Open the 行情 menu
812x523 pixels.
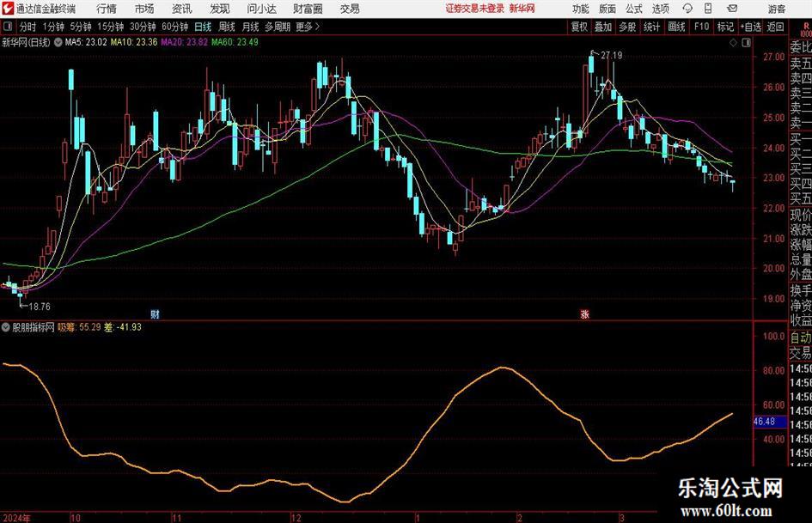(x=107, y=9)
